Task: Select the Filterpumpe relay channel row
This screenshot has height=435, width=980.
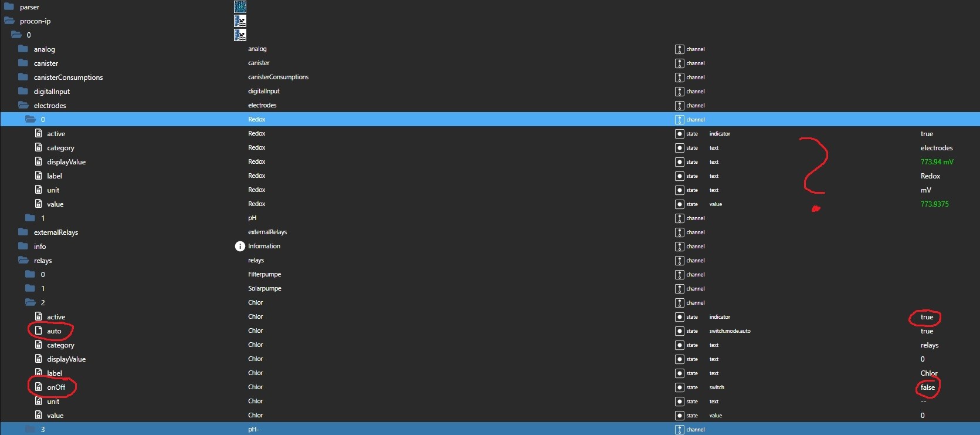Action: [x=490, y=274]
